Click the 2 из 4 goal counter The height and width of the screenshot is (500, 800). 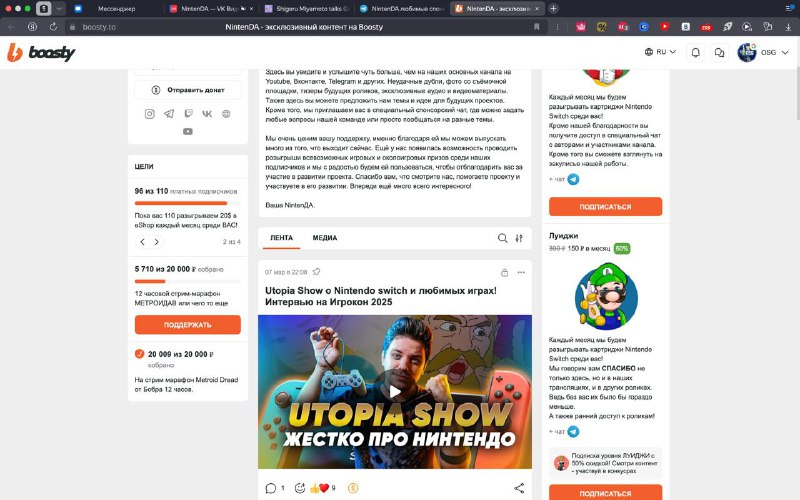pyautogui.click(x=232, y=242)
